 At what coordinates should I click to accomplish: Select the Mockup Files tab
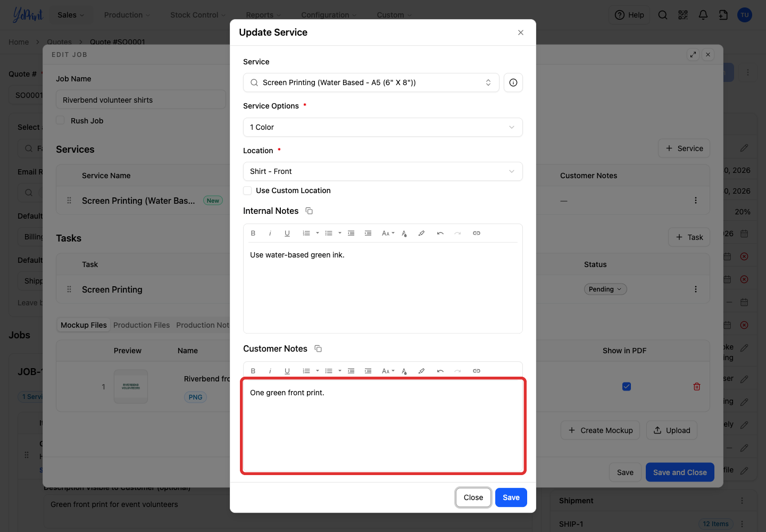(x=84, y=325)
